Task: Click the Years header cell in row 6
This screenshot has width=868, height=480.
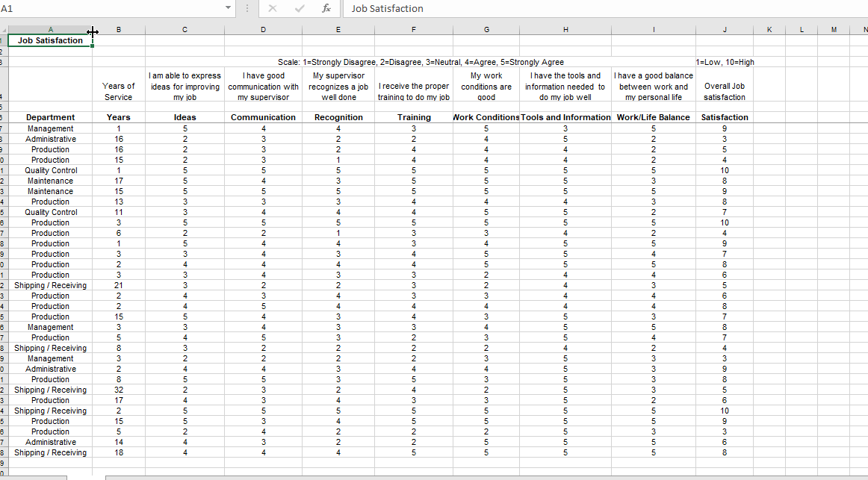Action: [x=118, y=117]
